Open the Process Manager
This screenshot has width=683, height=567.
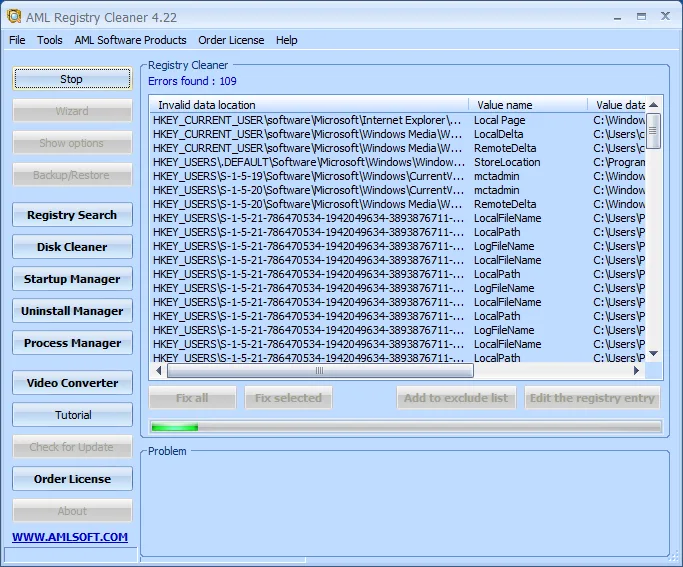(x=72, y=343)
